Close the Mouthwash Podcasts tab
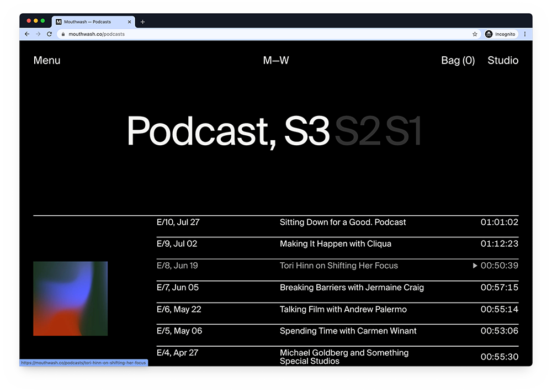 click(x=130, y=22)
